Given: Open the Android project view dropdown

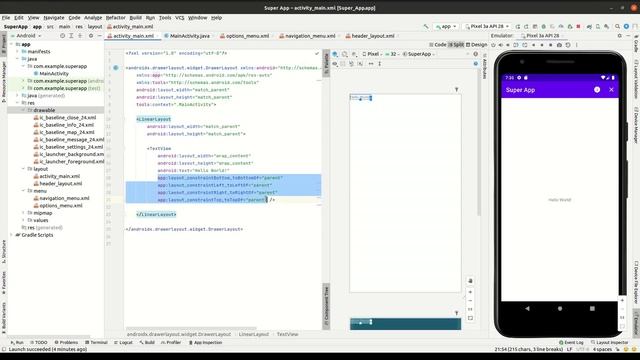Looking at the screenshot, I should point(26,36).
